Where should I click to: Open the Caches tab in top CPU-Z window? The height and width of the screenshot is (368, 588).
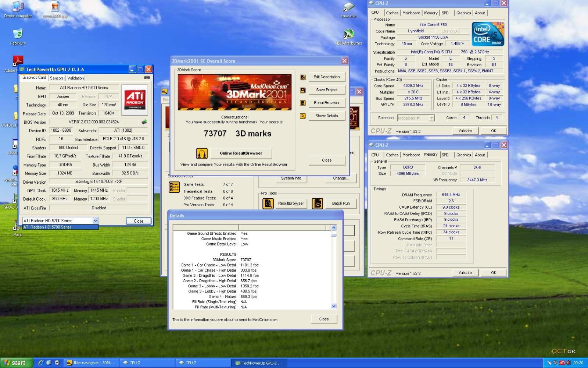(392, 13)
